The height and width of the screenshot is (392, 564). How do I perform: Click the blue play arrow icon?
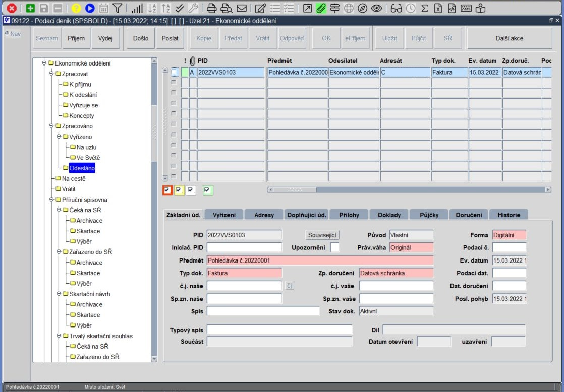(90, 8)
